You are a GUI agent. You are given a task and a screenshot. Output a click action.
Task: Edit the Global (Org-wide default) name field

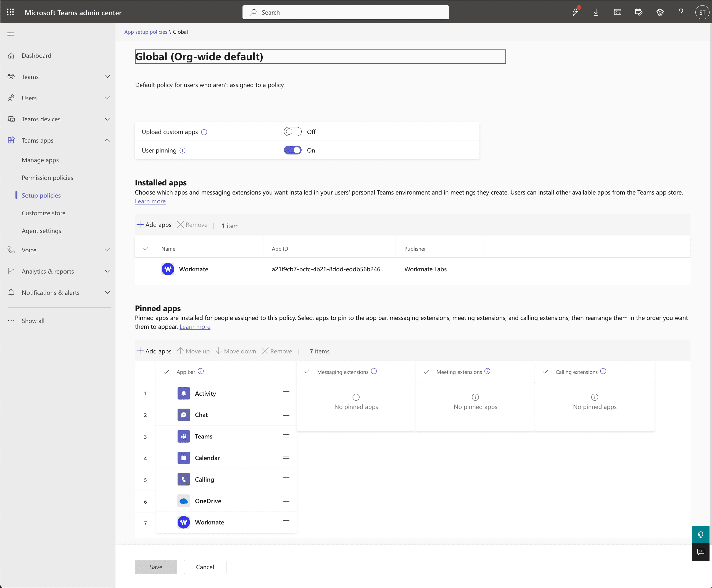(x=320, y=57)
